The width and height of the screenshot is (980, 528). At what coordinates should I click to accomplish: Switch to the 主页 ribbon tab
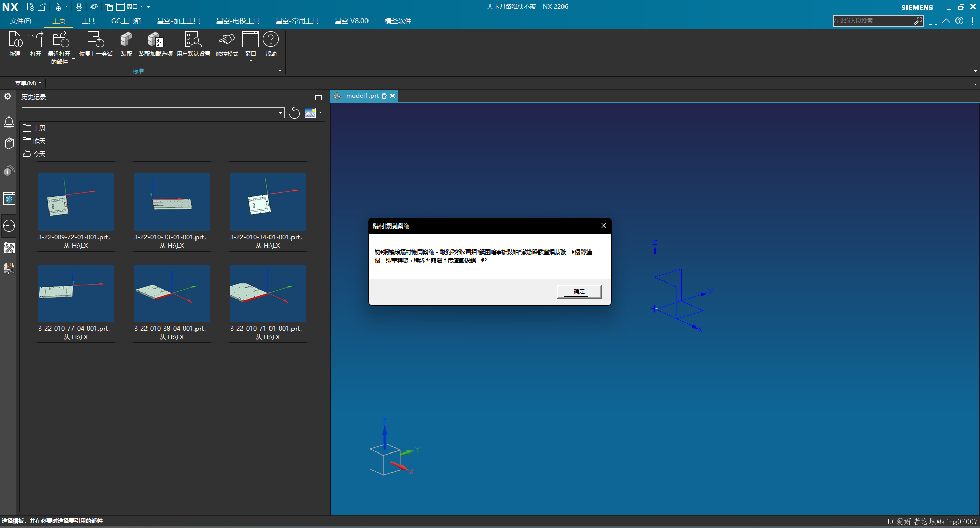click(59, 21)
